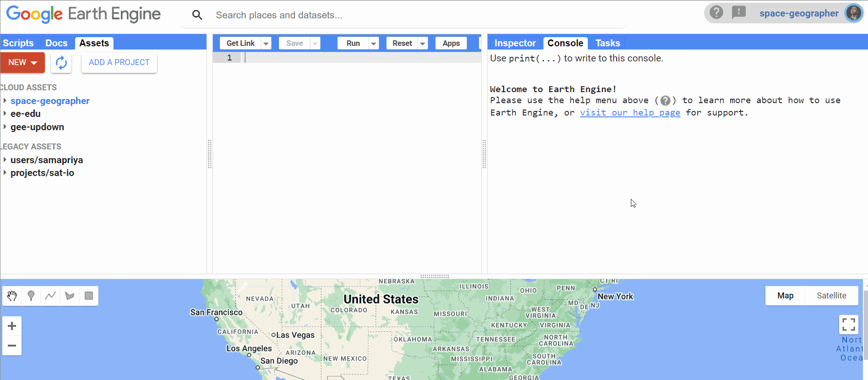Open the help question mark menu
Image resolution: width=868 pixels, height=380 pixels.
tap(716, 12)
